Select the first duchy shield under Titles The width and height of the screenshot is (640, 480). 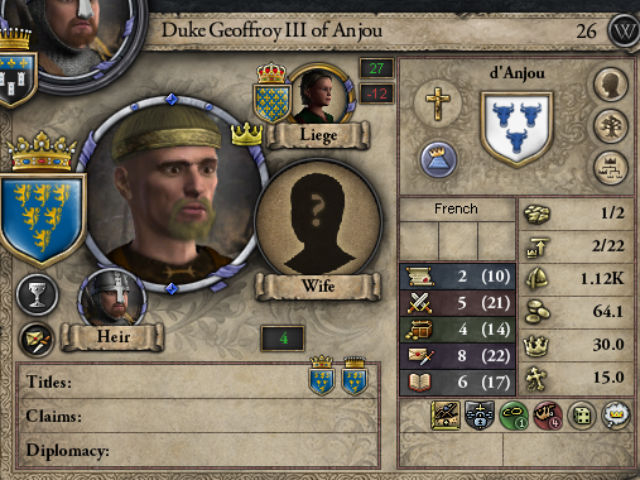point(322,376)
